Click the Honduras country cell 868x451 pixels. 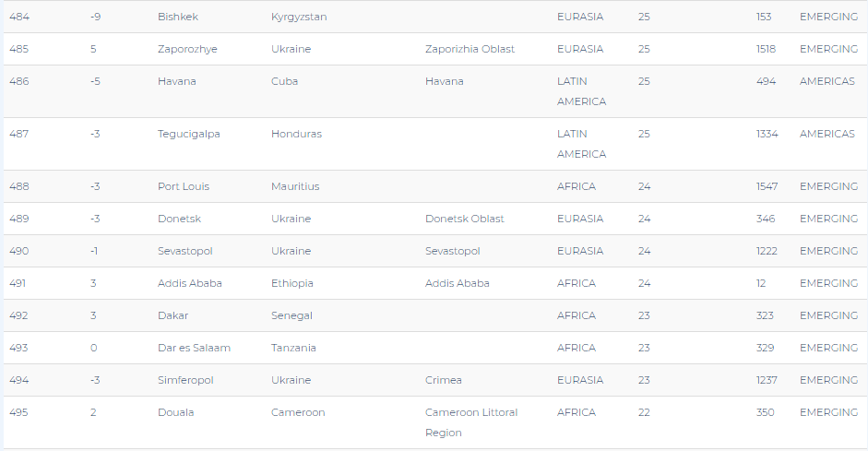(296, 134)
